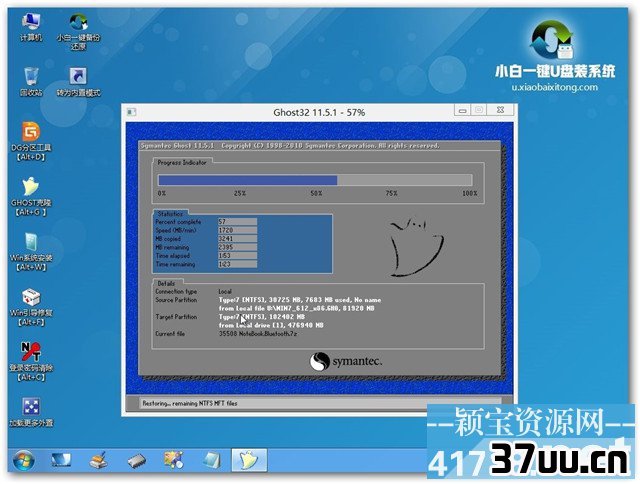
Task: Click the Ghost mascot drawing
Action: tap(416, 247)
